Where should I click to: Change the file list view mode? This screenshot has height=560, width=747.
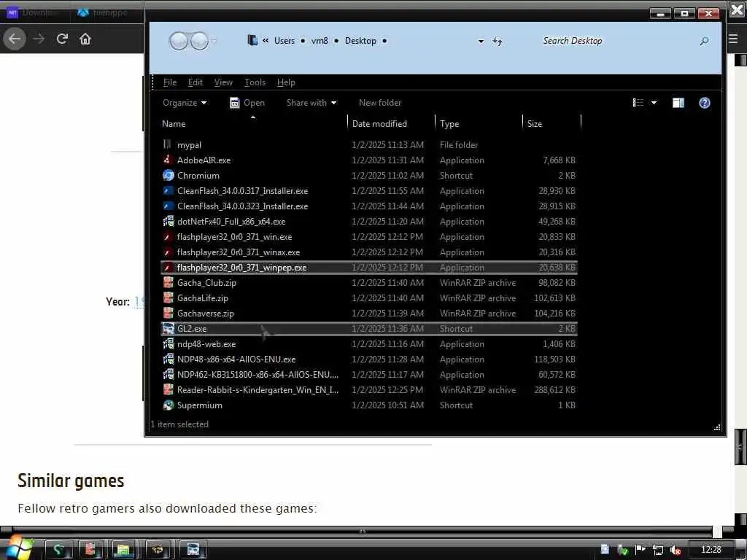pyautogui.click(x=638, y=103)
